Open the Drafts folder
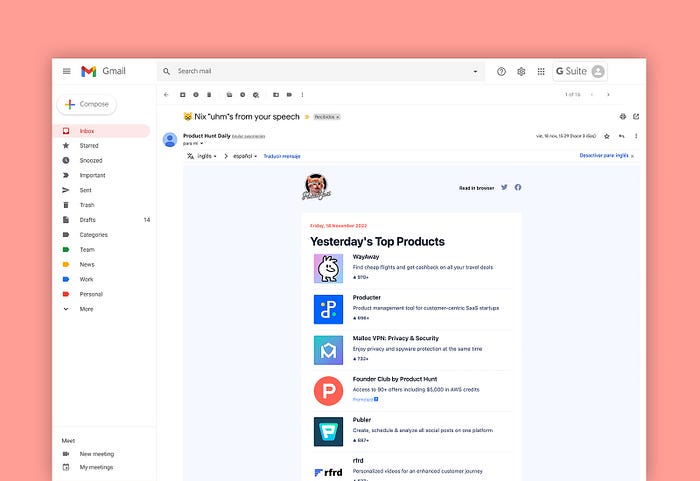 coord(88,220)
